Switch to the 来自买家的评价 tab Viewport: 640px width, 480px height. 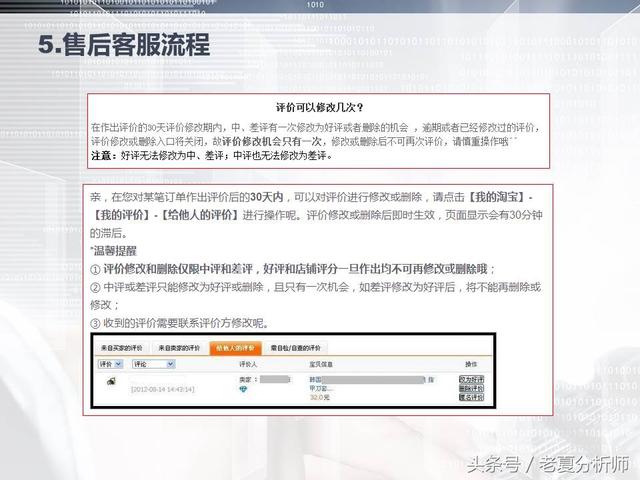tap(125, 347)
